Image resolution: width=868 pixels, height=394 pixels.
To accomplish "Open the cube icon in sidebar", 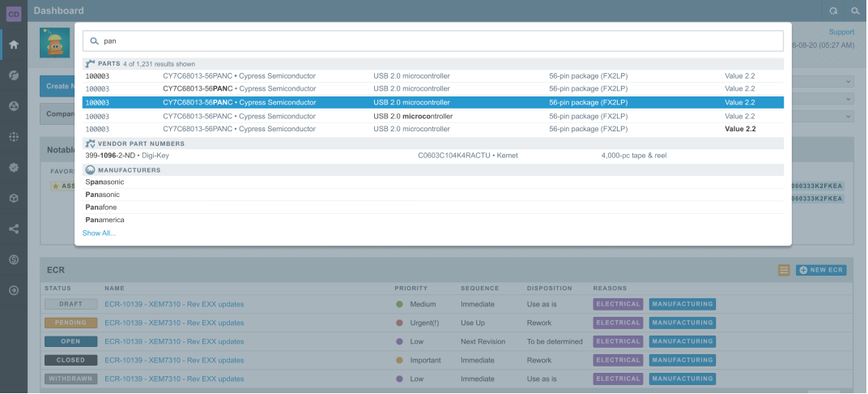I will 14,198.
